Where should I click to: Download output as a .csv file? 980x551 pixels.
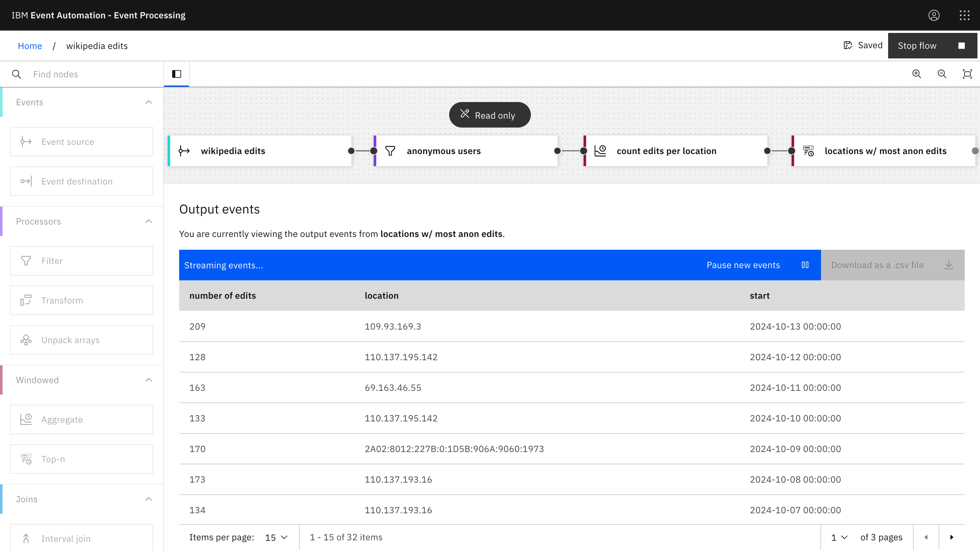click(x=892, y=265)
